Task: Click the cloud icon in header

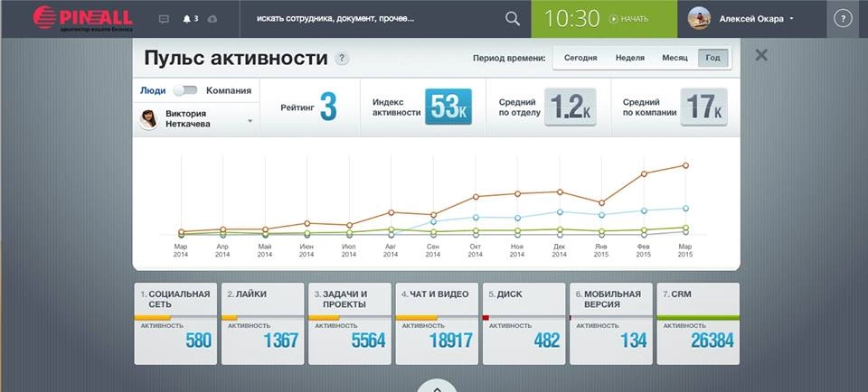Action: pos(212,19)
